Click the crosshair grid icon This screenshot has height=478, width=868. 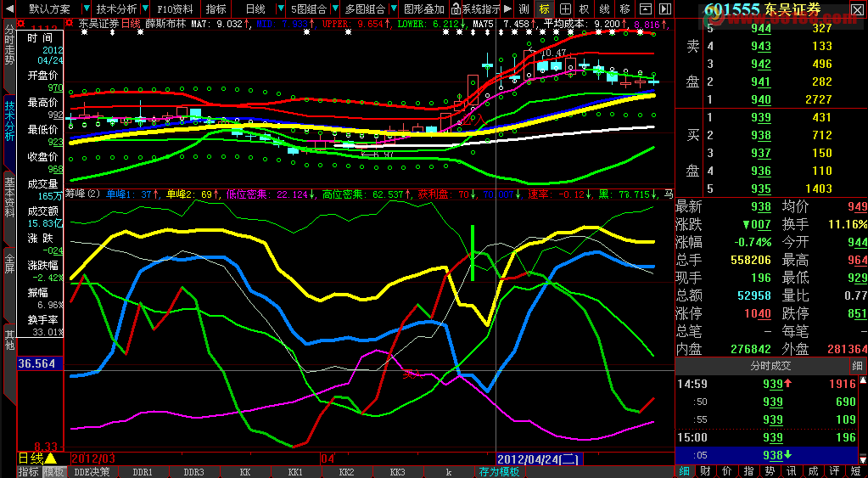point(564,8)
